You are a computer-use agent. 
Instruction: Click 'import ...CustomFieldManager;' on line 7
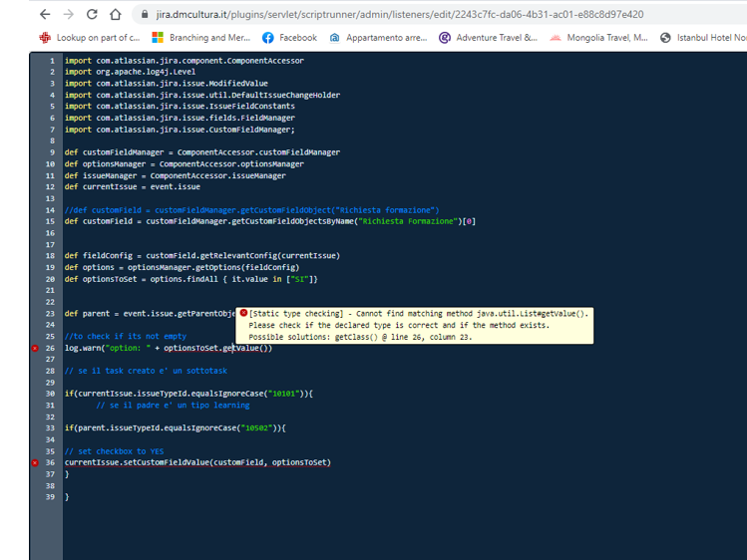point(181,130)
